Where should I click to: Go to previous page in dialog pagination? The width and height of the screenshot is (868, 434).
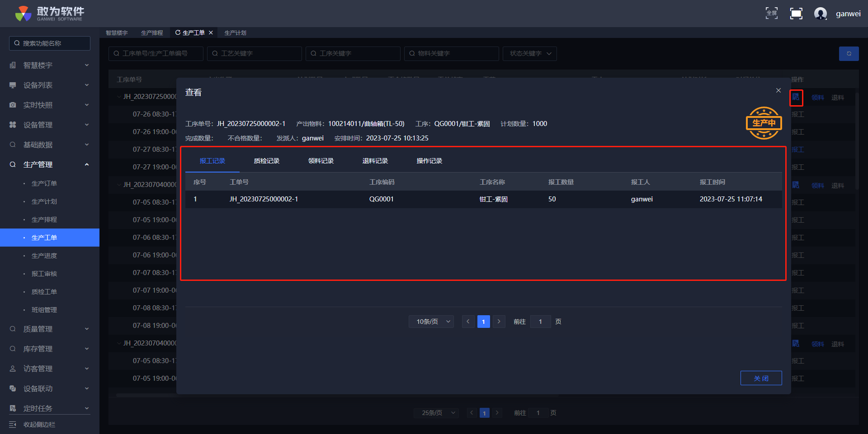coord(468,322)
